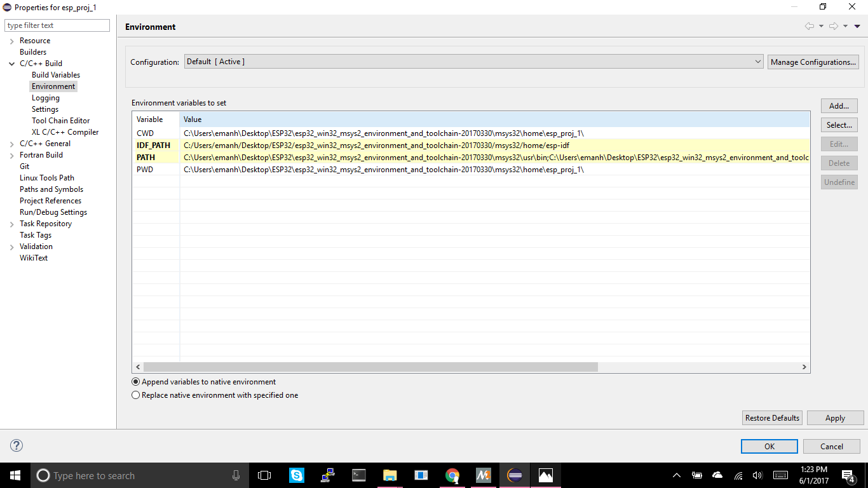
Task: Click the Value column header
Action: (x=495, y=119)
